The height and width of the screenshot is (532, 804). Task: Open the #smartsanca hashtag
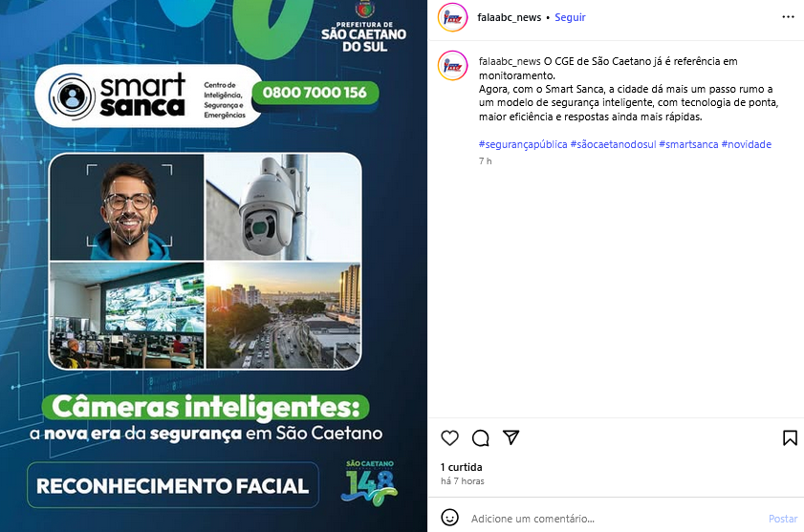[x=688, y=144]
